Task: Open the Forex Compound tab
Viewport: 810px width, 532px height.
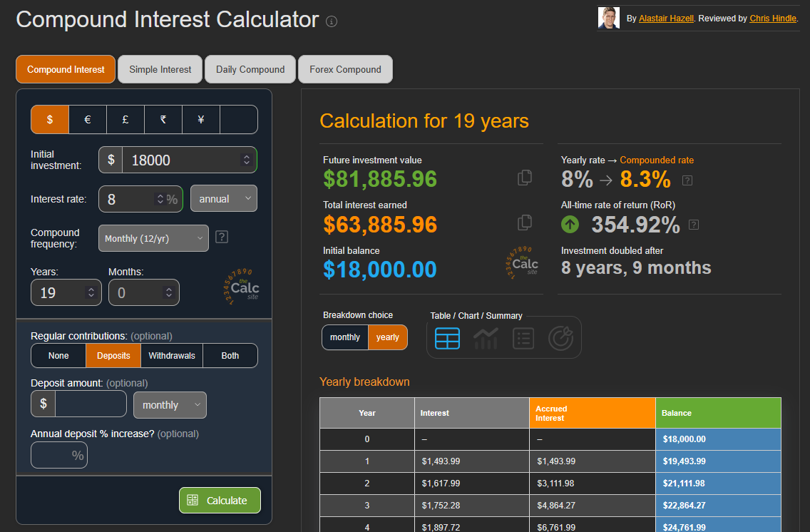Action: coord(345,69)
